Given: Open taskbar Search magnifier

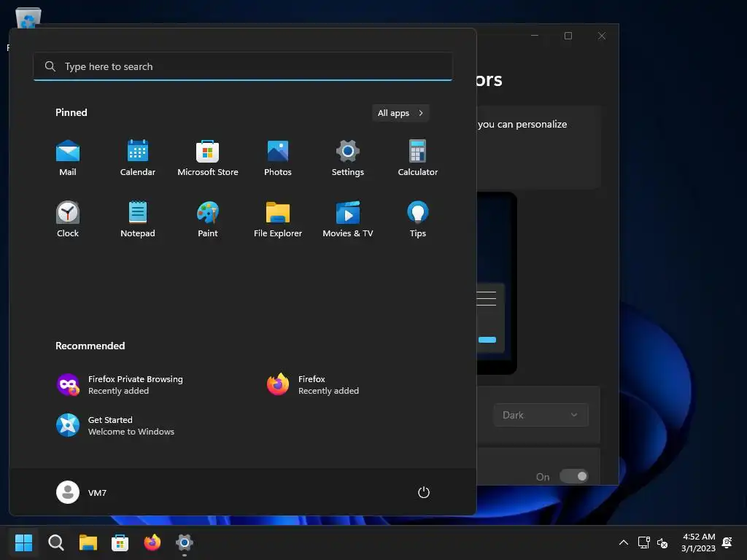Looking at the screenshot, I should 55,542.
